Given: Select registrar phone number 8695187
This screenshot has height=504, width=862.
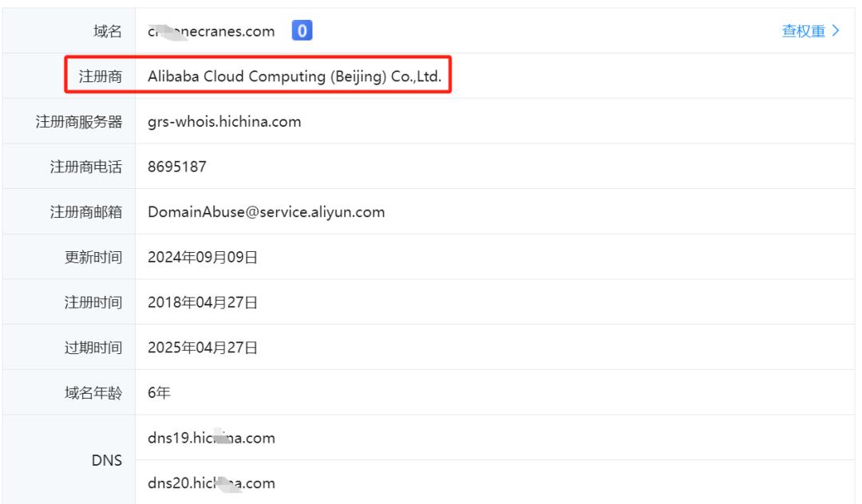Looking at the screenshot, I should click(x=177, y=167).
